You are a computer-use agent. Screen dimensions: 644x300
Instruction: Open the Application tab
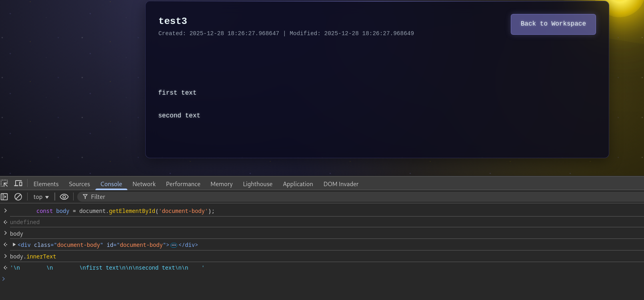pos(298,184)
